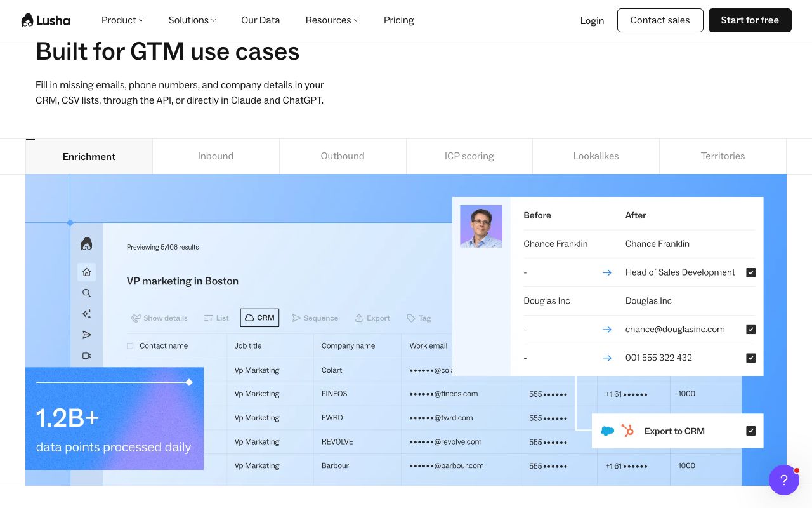Open the Outbound tab
Viewport: 812px width, 508px height.
pyautogui.click(x=343, y=156)
